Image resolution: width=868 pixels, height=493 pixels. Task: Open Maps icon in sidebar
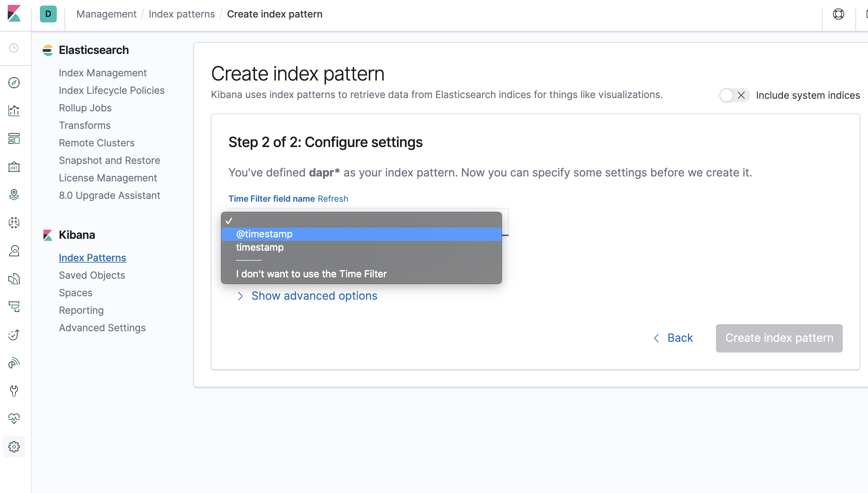[x=14, y=195]
